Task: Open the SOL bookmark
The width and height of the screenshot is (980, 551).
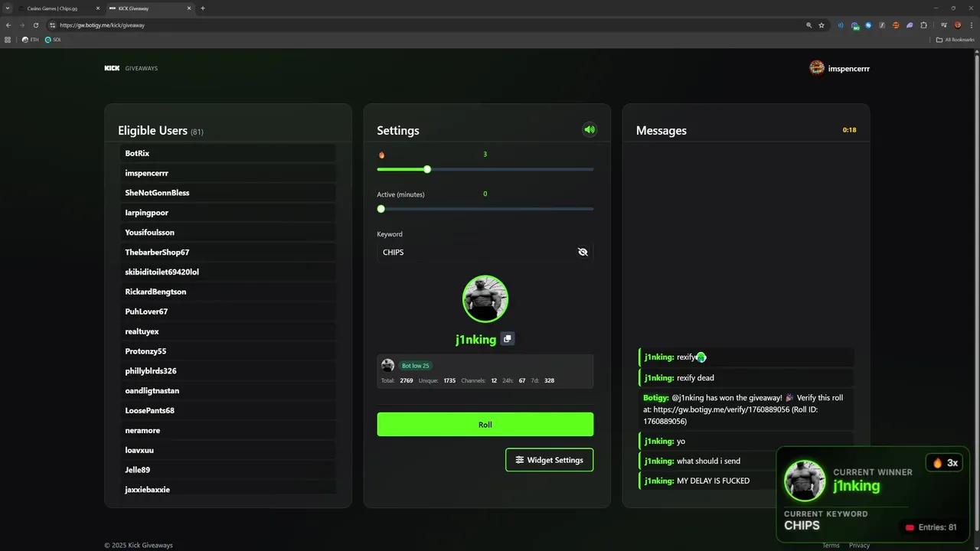Action: pyautogui.click(x=53, y=40)
